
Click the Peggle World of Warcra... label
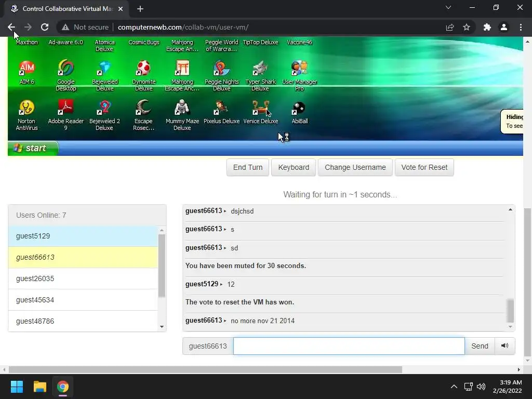[x=221, y=46]
